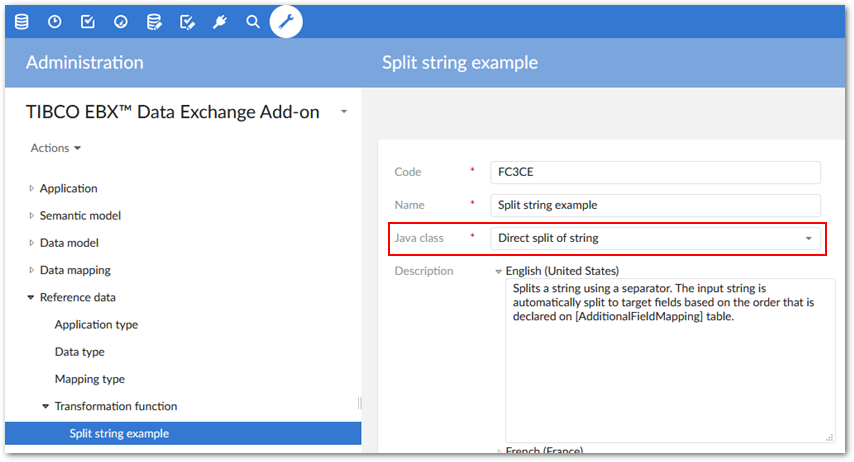Click the Name input field
The width and height of the screenshot is (854, 462).
[x=655, y=205]
